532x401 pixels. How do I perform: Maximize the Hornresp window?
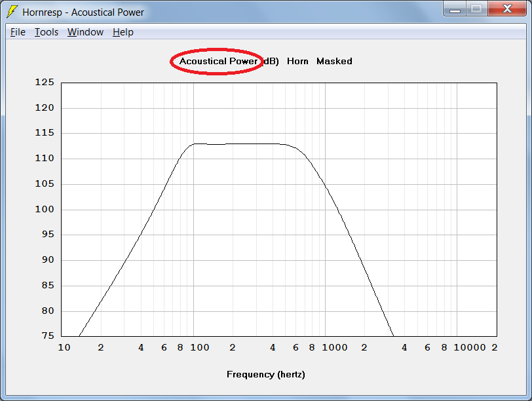477,9
